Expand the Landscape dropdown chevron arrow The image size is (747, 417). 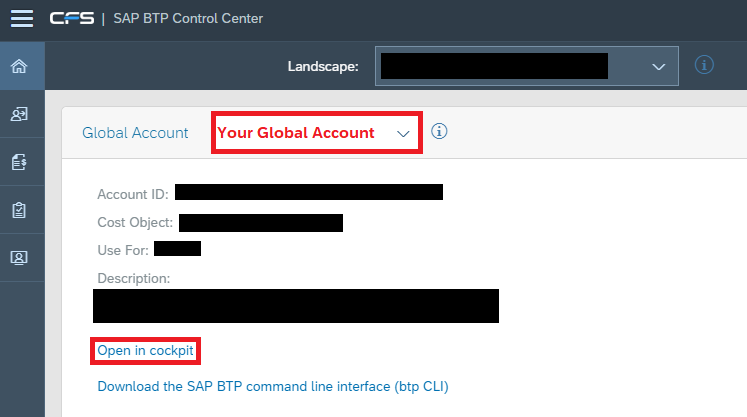(659, 67)
